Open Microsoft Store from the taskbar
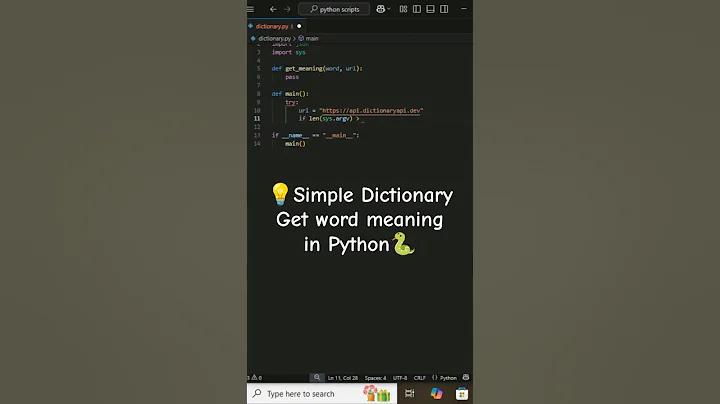 (461, 394)
